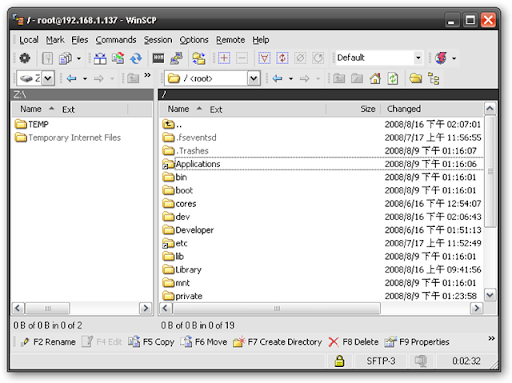
Task: Open the Mark menu
Action: (55, 40)
